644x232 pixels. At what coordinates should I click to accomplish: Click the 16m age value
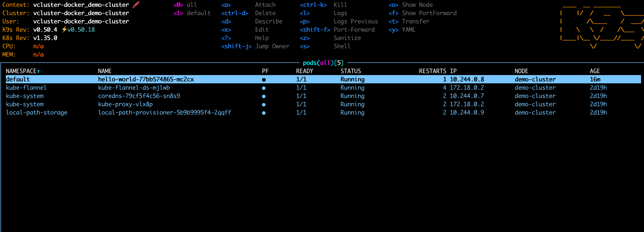595,79
